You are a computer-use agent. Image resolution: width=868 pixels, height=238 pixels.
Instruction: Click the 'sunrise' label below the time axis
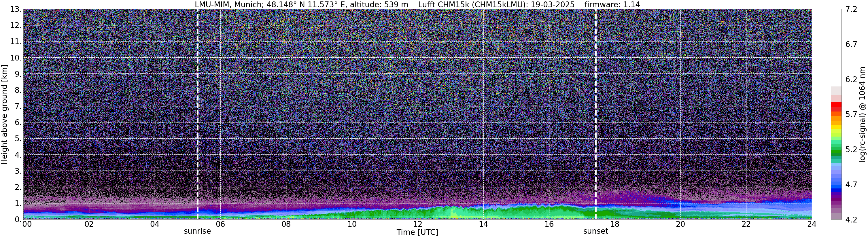[x=197, y=231]
